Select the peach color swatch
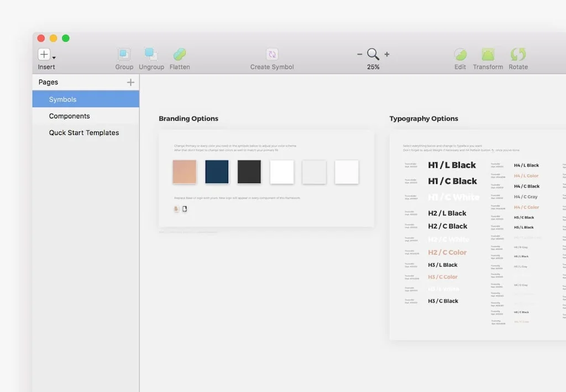566x392 pixels. (184, 172)
